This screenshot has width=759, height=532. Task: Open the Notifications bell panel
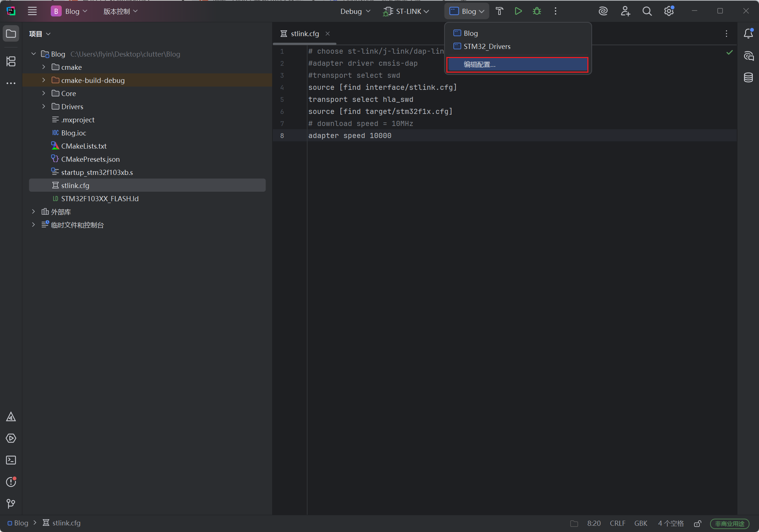[x=748, y=34]
